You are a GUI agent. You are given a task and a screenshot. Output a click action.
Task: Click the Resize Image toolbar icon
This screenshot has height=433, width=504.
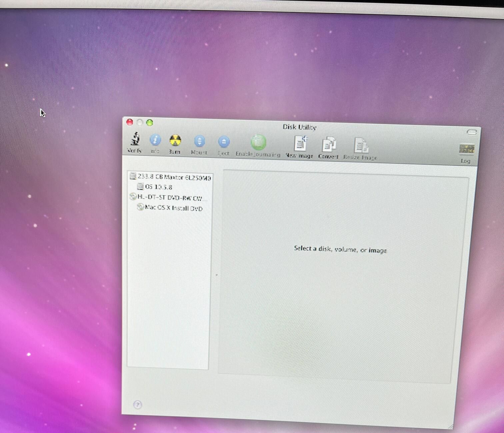[361, 146]
